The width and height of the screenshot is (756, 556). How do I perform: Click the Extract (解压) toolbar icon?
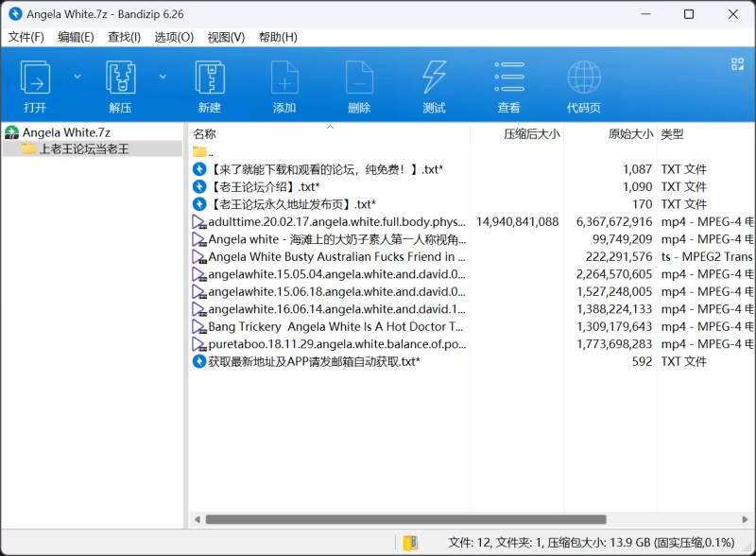(121, 78)
